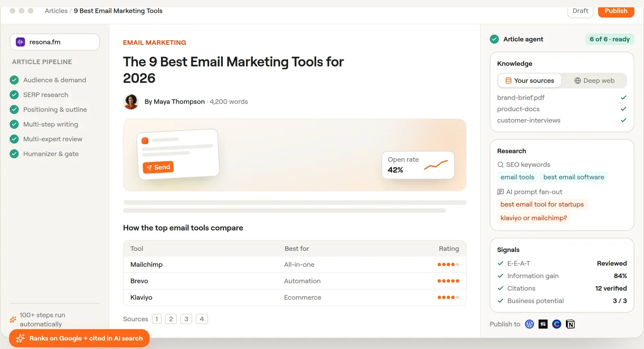Open source reference 1
The width and height of the screenshot is (644, 349).
tap(157, 319)
